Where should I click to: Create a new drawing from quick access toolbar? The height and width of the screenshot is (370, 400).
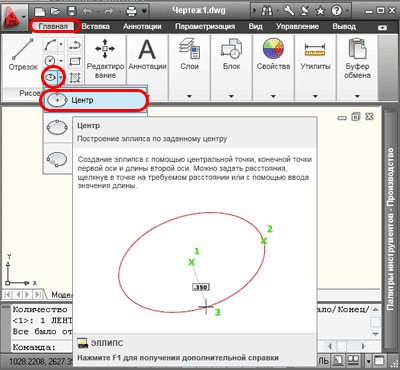point(41,12)
